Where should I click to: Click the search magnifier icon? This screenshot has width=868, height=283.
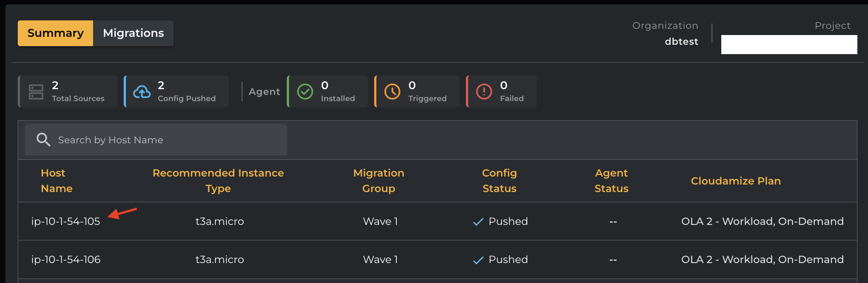point(43,140)
